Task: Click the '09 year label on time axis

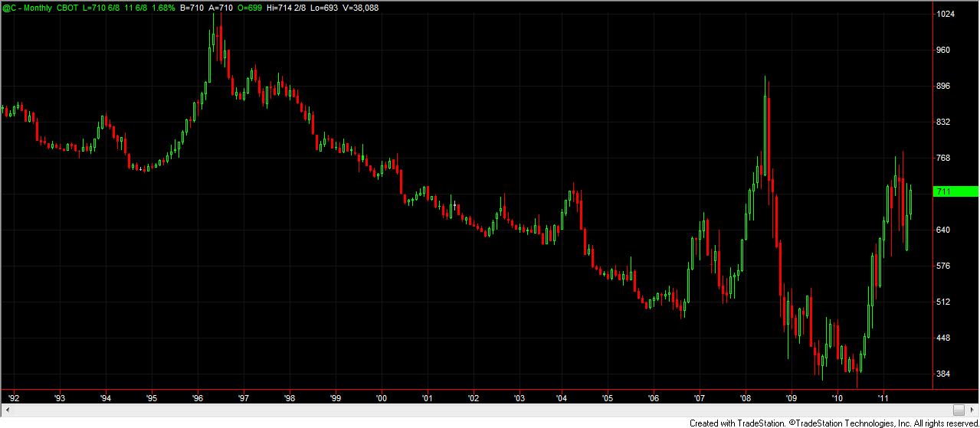Action: (x=792, y=398)
